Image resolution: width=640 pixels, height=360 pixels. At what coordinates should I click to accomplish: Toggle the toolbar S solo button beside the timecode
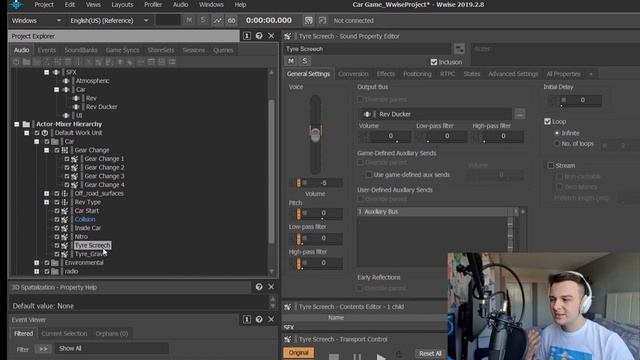point(203,20)
